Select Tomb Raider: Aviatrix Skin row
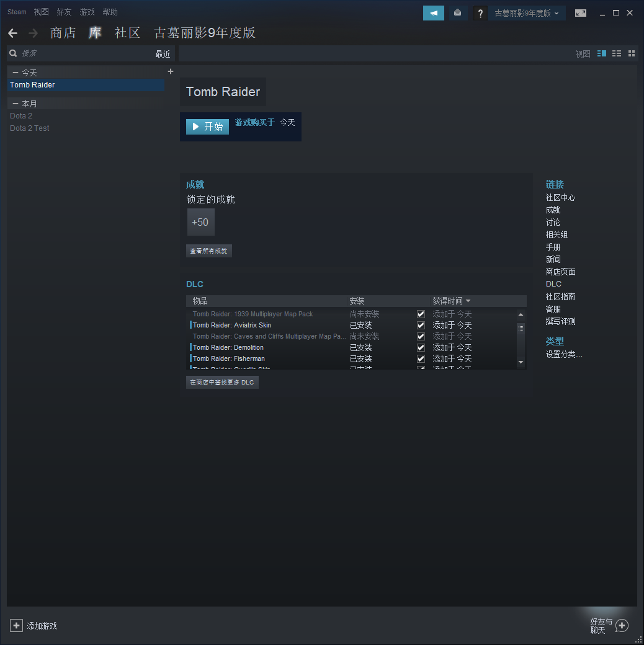Screen dimensions: 644x645 352,326
